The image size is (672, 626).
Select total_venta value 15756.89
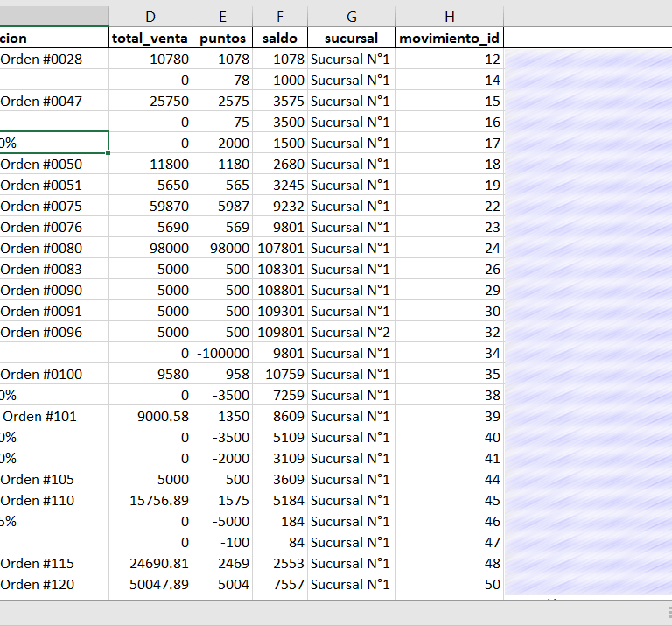150,500
